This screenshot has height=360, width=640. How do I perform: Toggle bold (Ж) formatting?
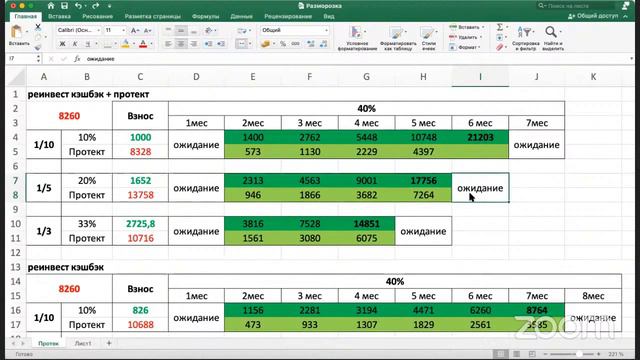[62, 44]
